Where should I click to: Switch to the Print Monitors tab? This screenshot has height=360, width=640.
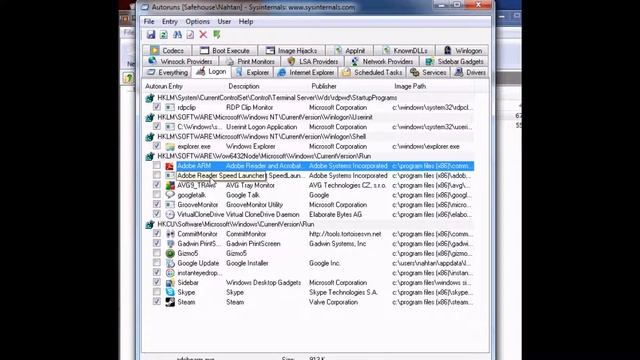250,62
